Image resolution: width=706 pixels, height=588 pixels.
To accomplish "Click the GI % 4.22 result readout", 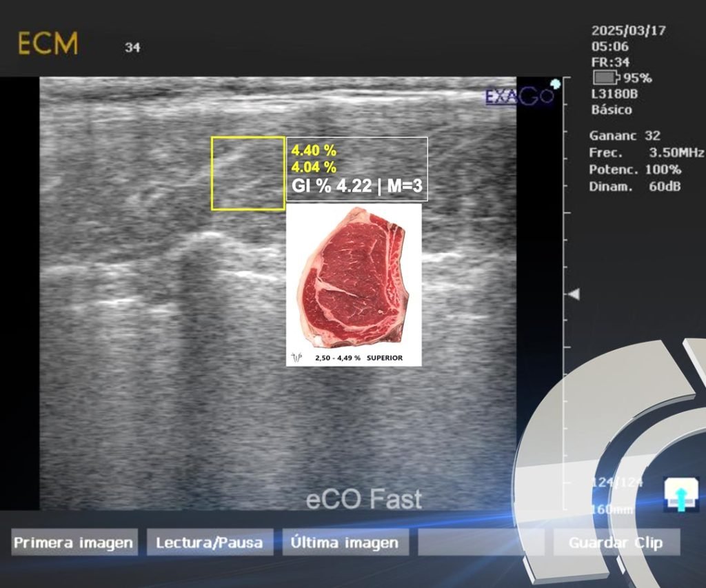I will coord(357,185).
